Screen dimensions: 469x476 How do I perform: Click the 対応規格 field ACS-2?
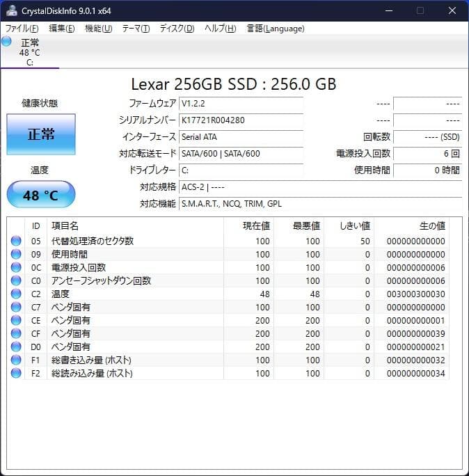321,187
